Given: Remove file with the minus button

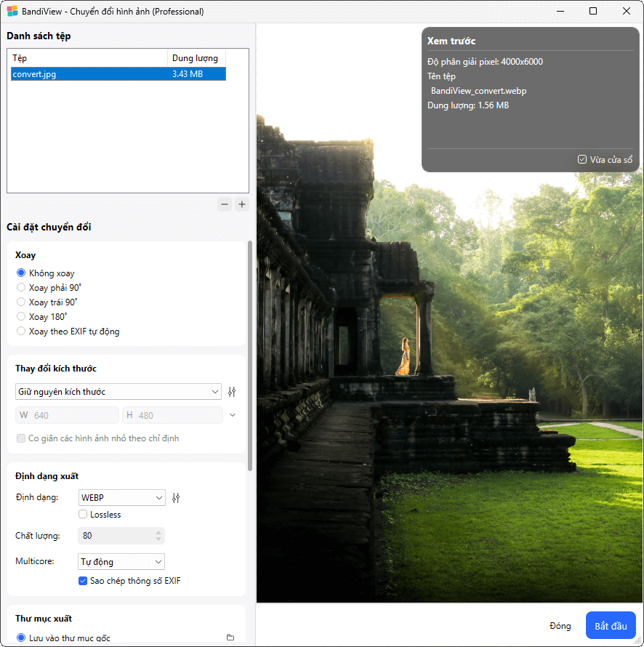Looking at the screenshot, I should tap(225, 204).
